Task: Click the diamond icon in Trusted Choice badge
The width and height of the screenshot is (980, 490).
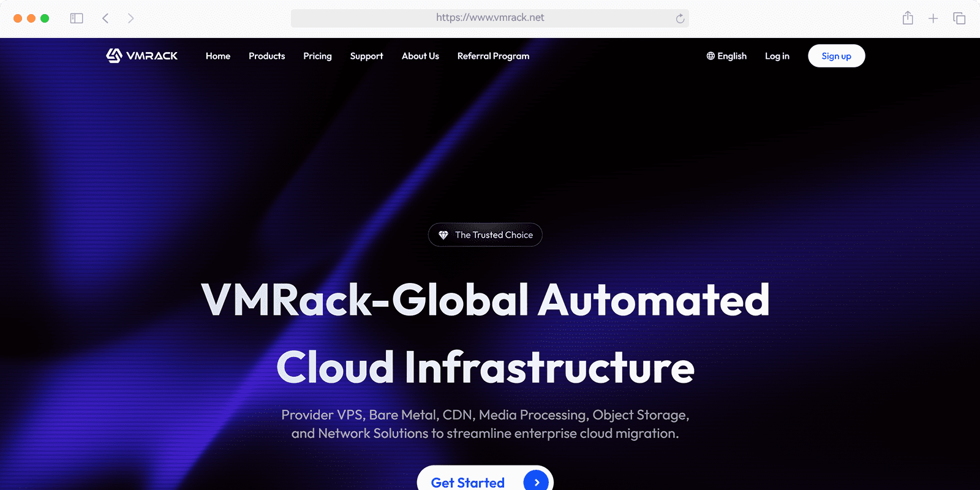Action: click(443, 235)
